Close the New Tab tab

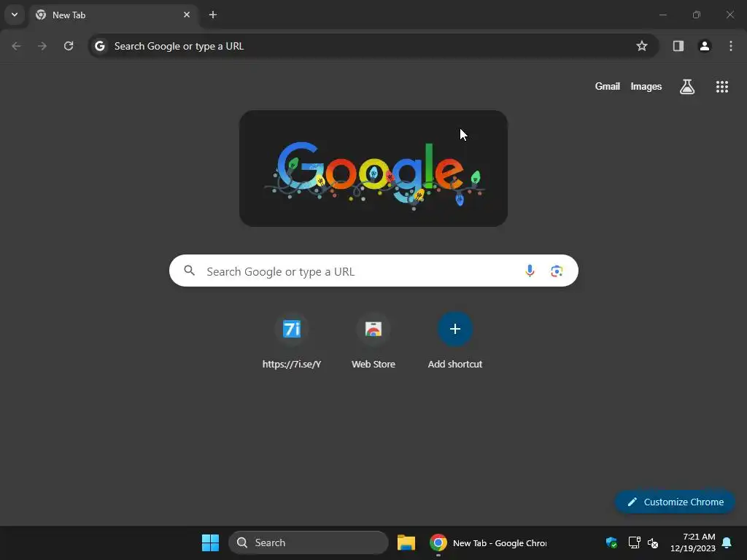pyautogui.click(x=187, y=15)
